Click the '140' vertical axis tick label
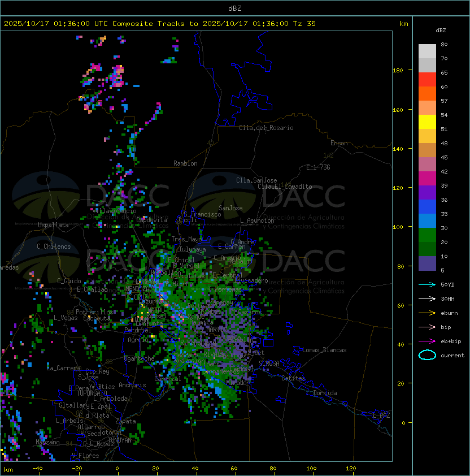This screenshot has height=476, width=470. [398, 149]
